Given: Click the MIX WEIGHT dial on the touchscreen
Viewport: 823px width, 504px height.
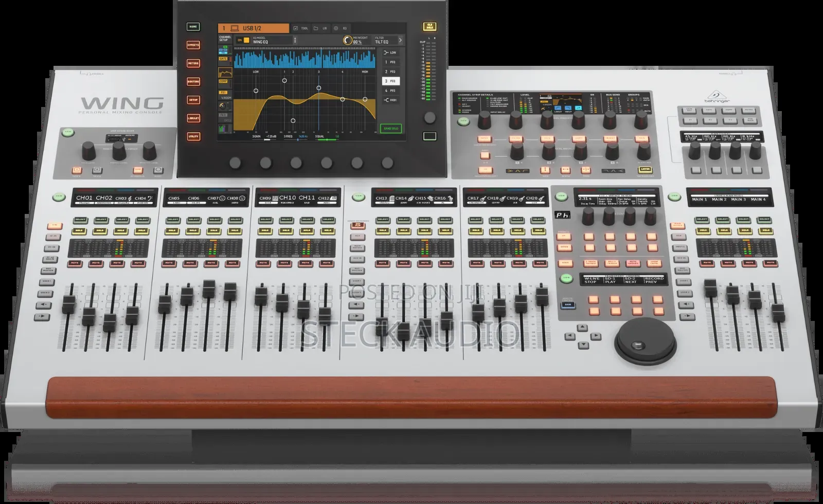Looking at the screenshot, I should [348, 40].
